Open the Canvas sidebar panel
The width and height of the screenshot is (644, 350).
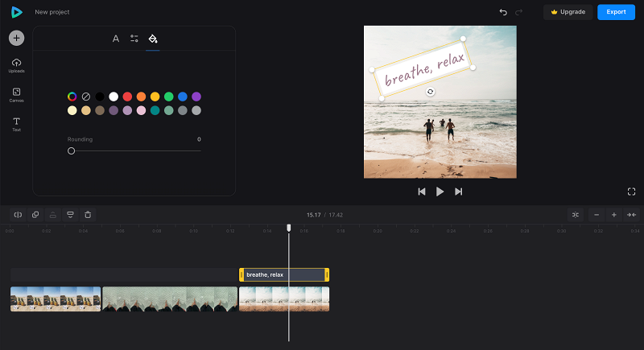[16, 95]
